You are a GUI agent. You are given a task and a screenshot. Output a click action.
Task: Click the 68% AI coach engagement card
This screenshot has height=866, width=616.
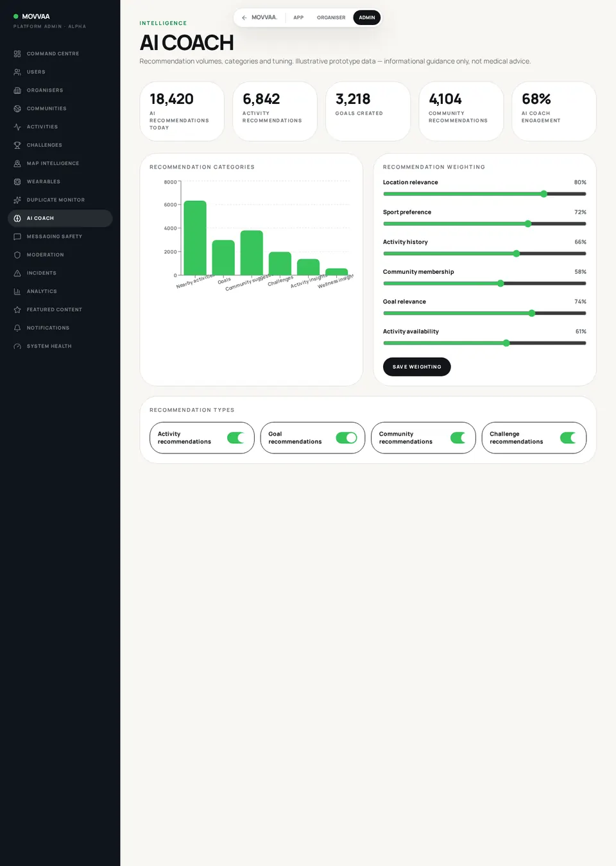(x=554, y=111)
